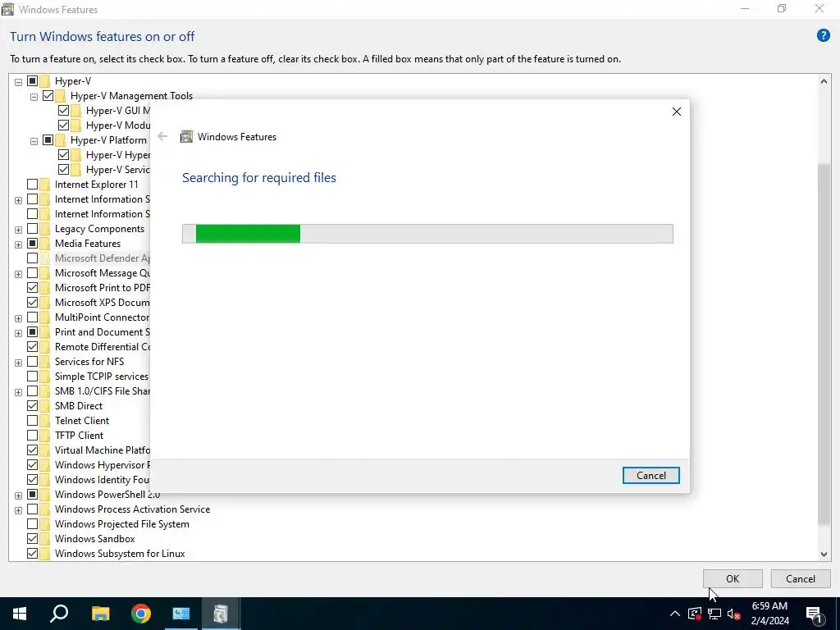Screen dimensions: 840x630
Task: Click the Windows Sandbox folder icon
Action: [45, 539]
